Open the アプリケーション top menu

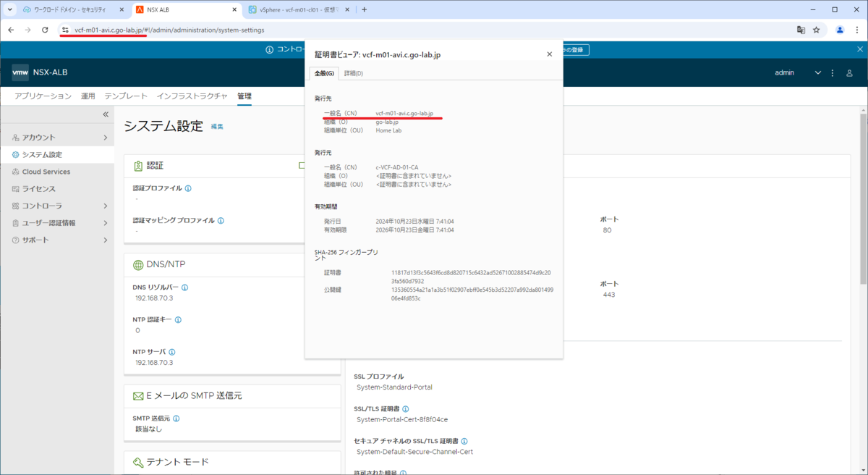coord(43,96)
